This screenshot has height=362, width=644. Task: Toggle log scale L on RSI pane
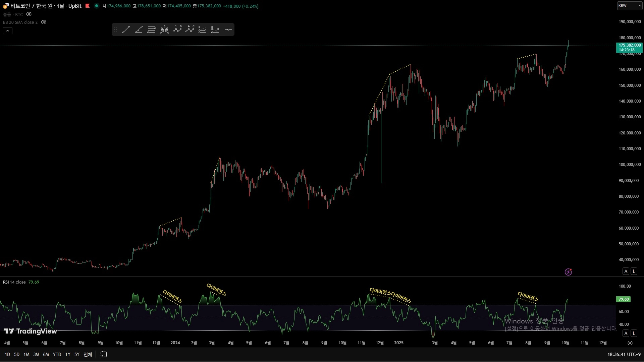[x=634, y=333]
